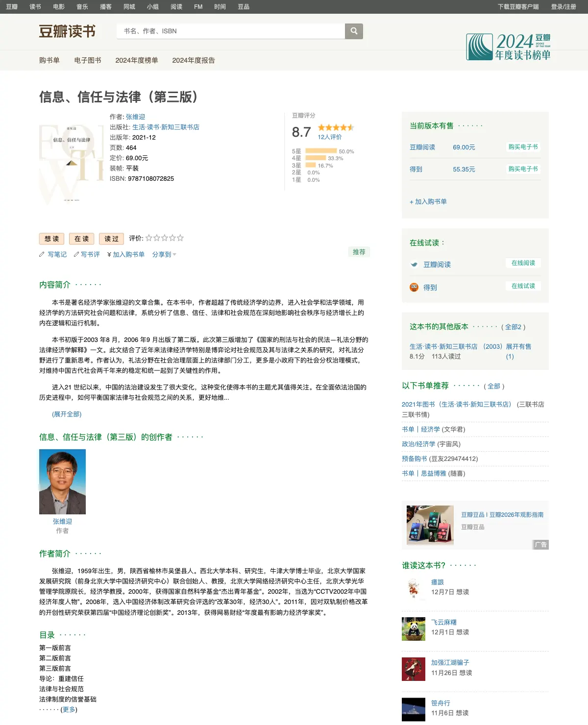Click ¥ 加入购书单 below the rating buttons
588x725 pixels.
coord(126,254)
